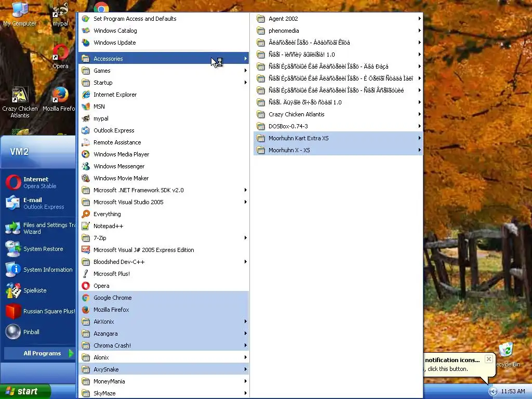Image resolution: width=532 pixels, height=399 pixels.
Task: Click Mozilla Firefox icon in programs list
Action: pos(86,310)
